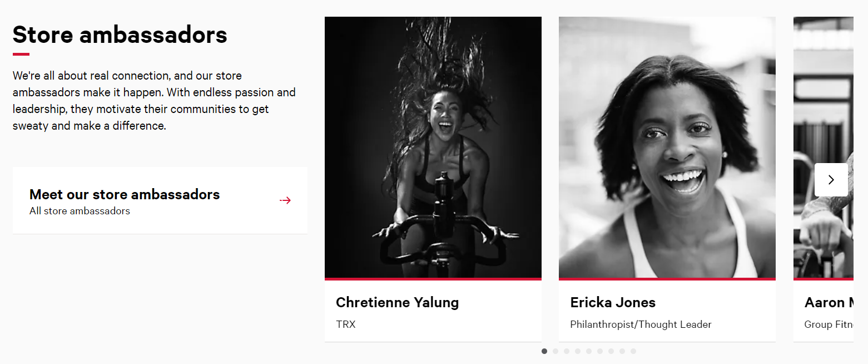
Task: Open Meet our store ambassadors link
Action: coord(160,200)
